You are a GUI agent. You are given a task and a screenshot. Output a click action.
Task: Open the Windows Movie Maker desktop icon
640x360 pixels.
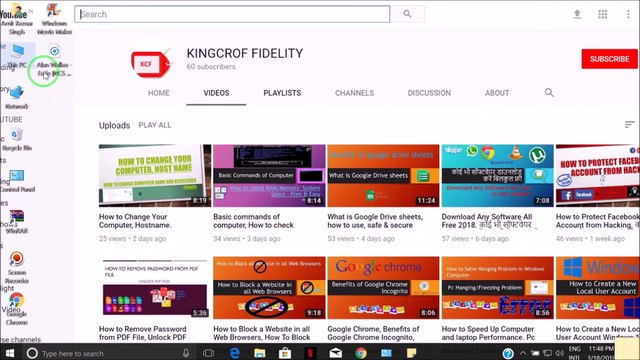(x=54, y=19)
